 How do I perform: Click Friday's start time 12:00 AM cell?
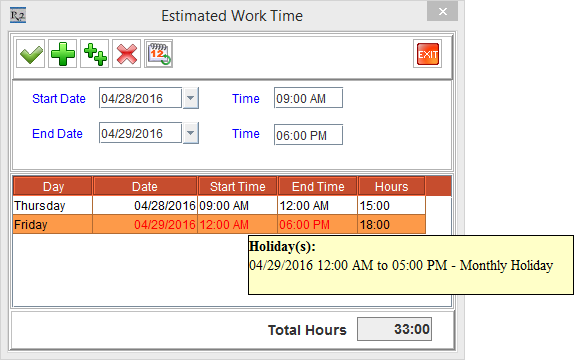coord(238,224)
